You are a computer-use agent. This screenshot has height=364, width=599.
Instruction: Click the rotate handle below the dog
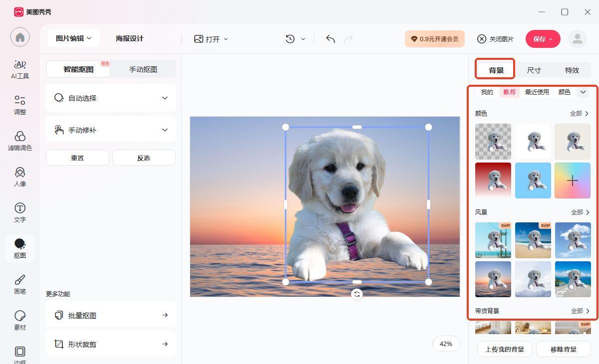[x=357, y=294]
